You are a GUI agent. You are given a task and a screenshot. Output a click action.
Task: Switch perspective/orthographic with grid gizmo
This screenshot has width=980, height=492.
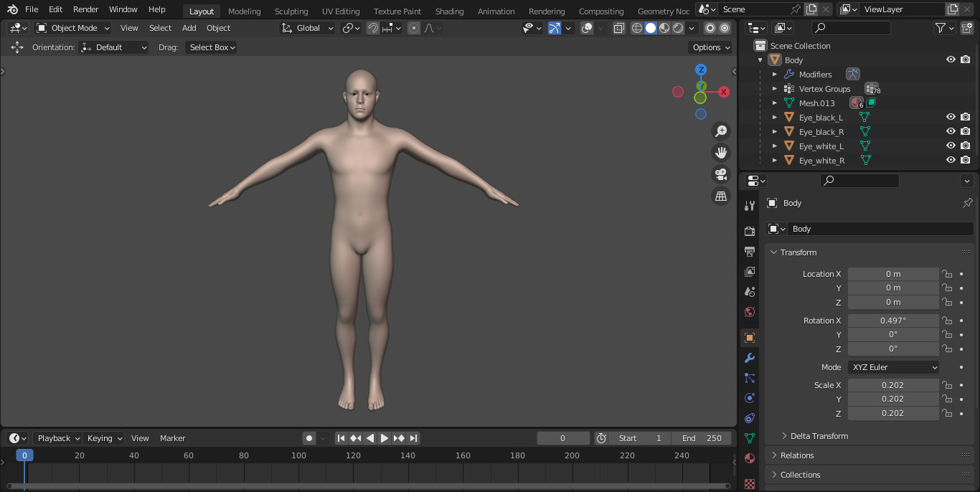coord(721,196)
